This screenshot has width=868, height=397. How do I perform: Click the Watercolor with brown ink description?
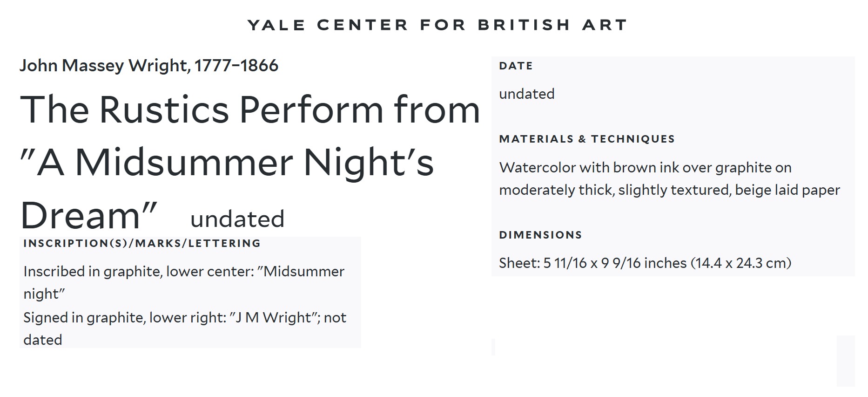click(645, 168)
